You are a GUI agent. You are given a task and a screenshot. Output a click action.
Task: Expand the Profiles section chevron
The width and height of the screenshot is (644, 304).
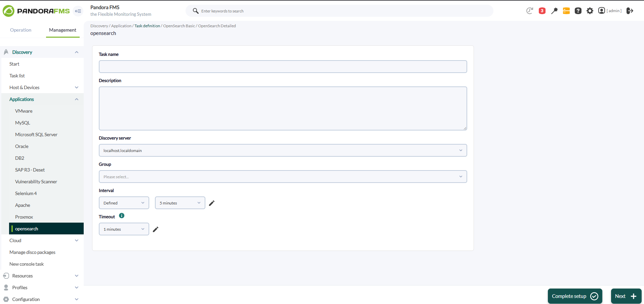point(77,288)
